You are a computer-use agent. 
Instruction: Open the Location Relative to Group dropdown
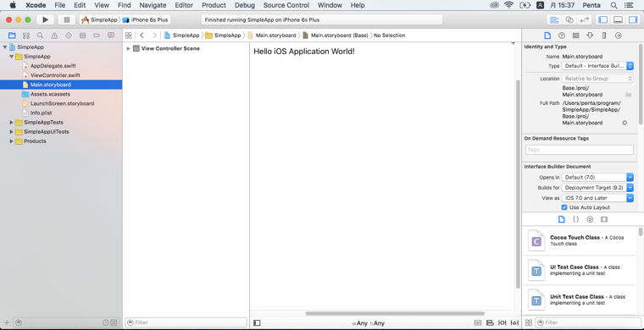pyautogui.click(x=597, y=79)
